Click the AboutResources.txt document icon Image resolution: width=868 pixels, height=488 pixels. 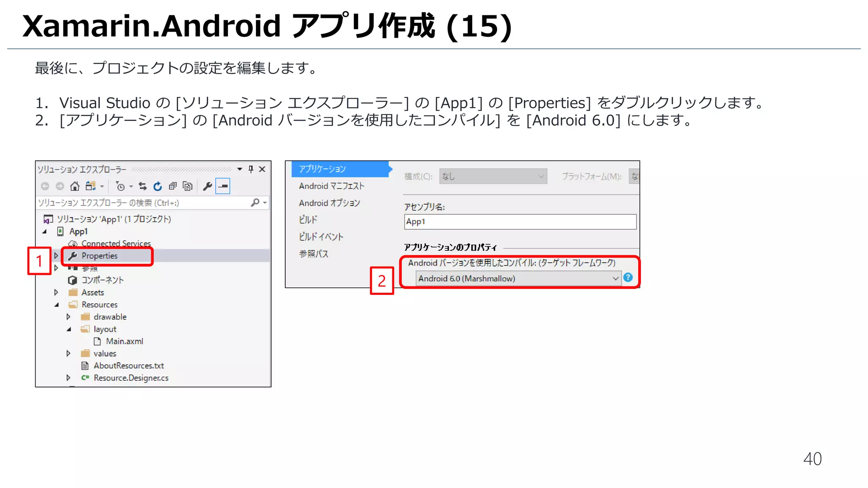click(85, 366)
